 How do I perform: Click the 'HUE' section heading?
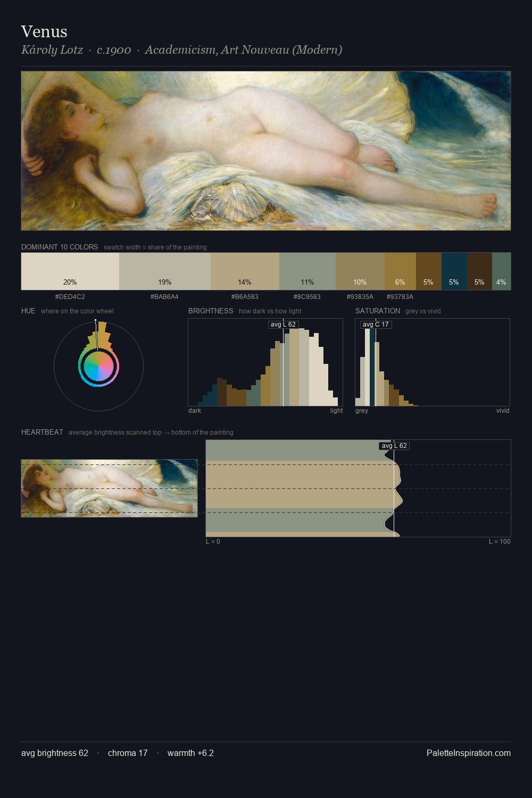28,311
